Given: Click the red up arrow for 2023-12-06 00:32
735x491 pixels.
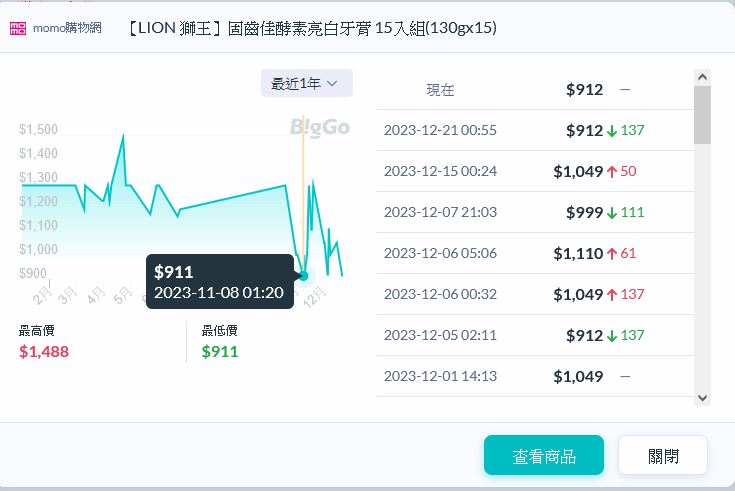Looking at the screenshot, I should [612, 294].
